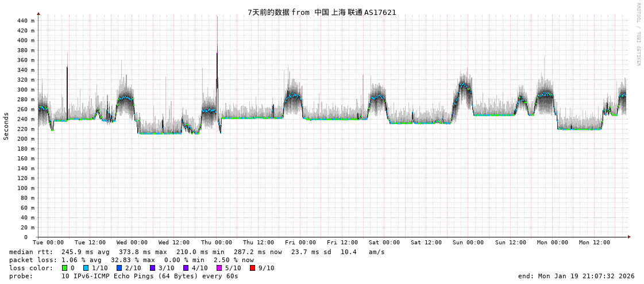Click the 200 m y-axis tick label

(x=25, y=139)
